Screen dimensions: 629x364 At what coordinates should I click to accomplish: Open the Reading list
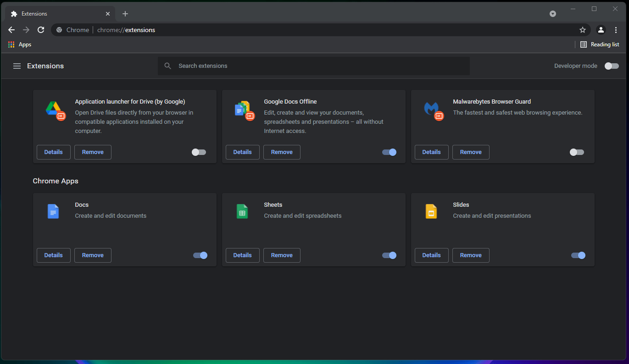click(600, 44)
